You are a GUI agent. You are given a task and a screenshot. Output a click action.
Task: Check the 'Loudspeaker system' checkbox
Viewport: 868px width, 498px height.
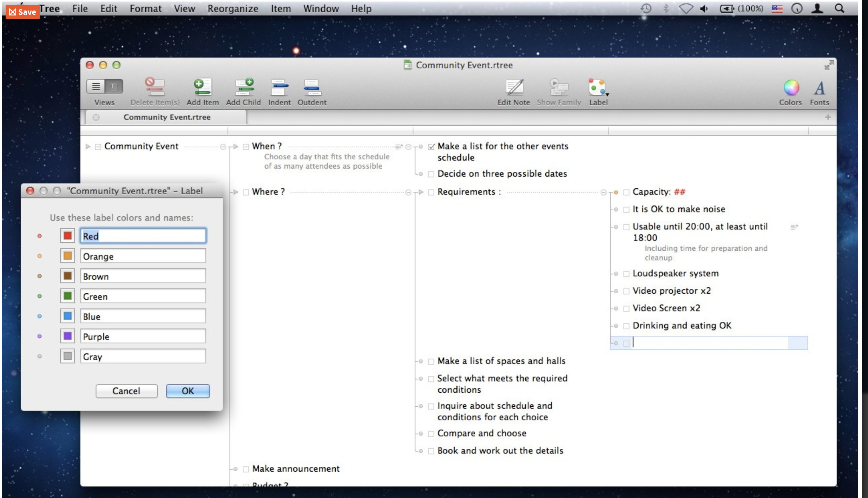tap(626, 274)
